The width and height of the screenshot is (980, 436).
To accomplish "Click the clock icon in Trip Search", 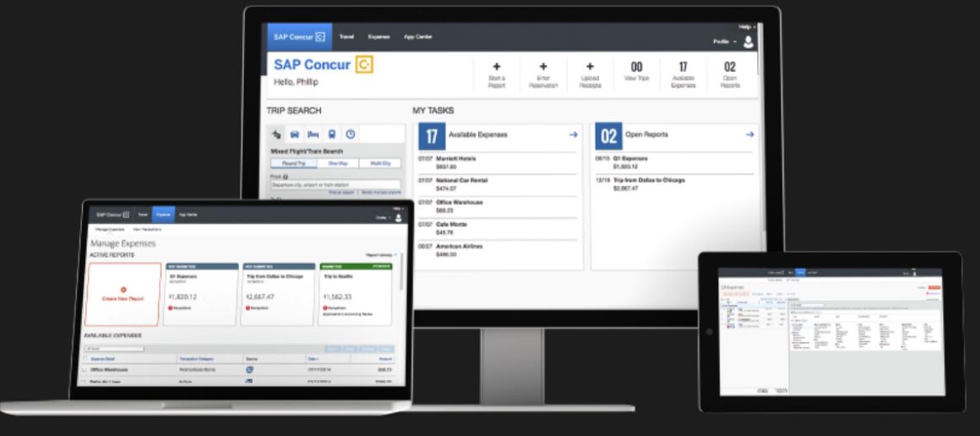I will [351, 134].
